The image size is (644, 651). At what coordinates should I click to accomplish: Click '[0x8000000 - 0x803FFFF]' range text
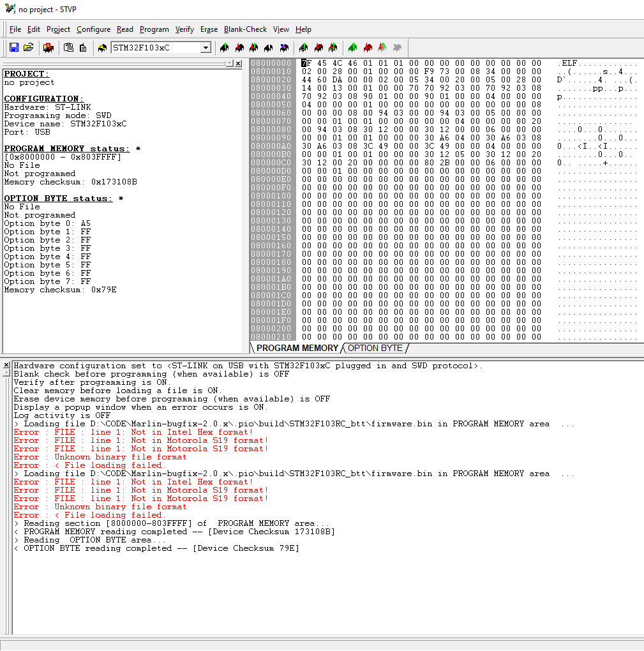pyautogui.click(x=63, y=157)
